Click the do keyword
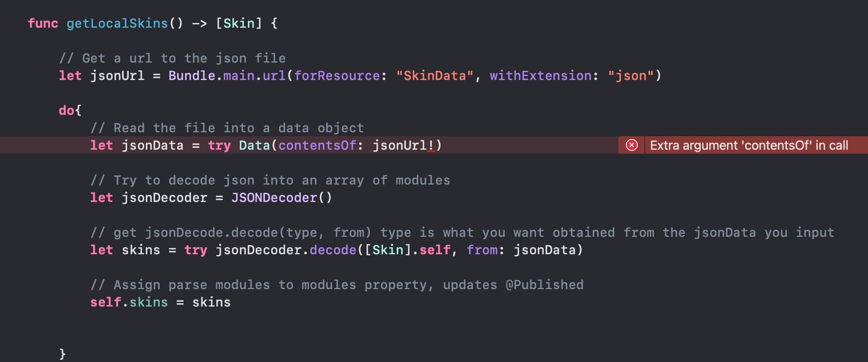868x362 pixels. pyautogui.click(x=66, y=110)
